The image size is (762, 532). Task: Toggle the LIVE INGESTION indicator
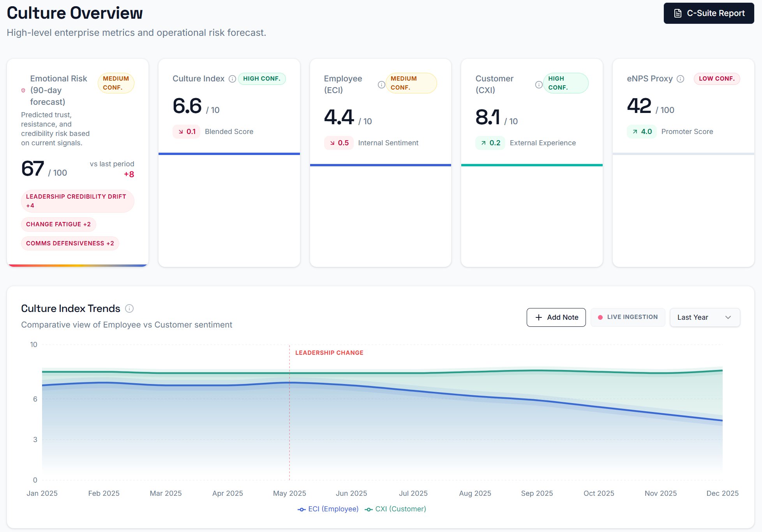pyautogui.click(x=627, y=317)
